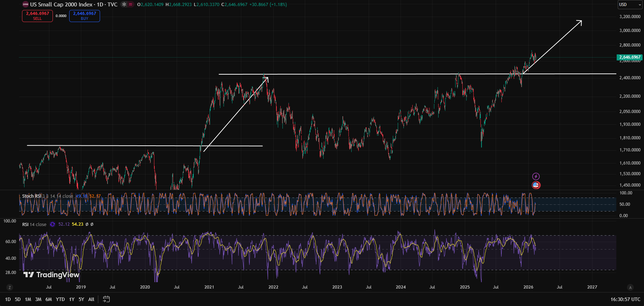This screenshot has height=306, width=644.
Task: Open the Go to date calendar icon
Action: [x=106, y=299]
